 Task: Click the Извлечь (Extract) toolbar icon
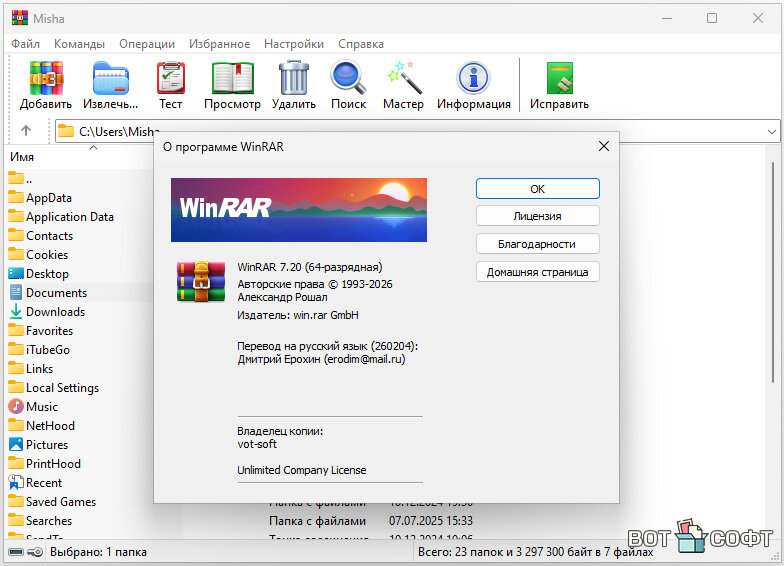pos(110,84)
